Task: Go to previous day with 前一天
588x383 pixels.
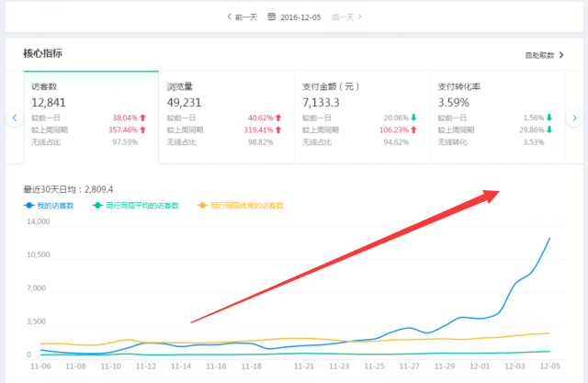Action: tap(241, 17)
